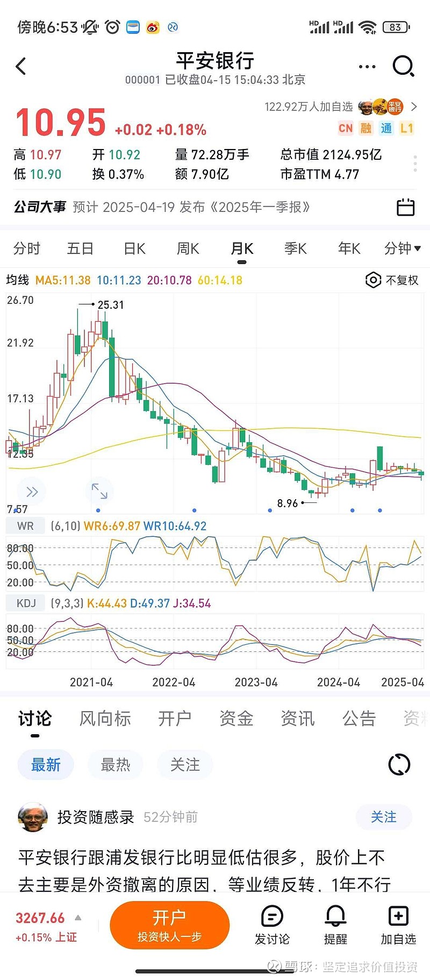Expand watchlist followers chevron arrow

coord(414,106)
